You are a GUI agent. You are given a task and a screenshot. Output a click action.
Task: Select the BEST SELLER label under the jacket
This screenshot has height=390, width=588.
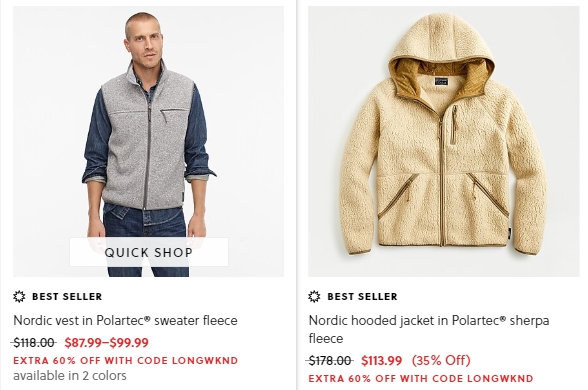point(362,296)
